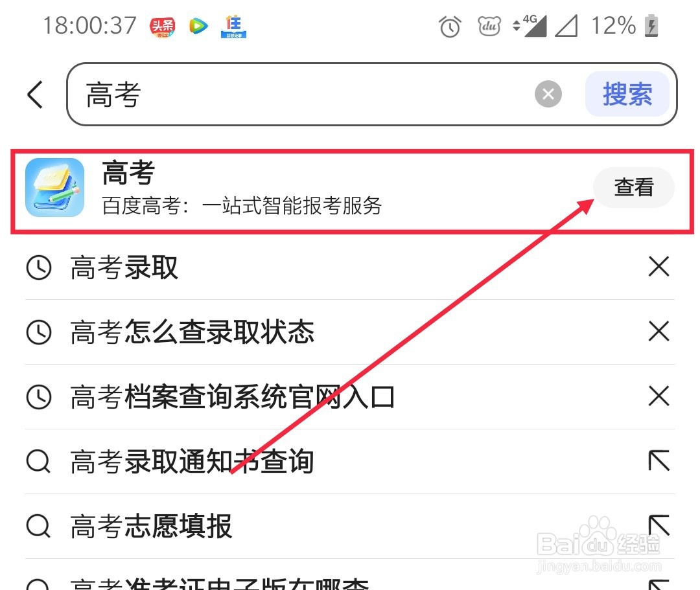Viewport: 700px width, 590px height.
Task: Clear the search text with the gray X
Action: click(x=548, y=94)
